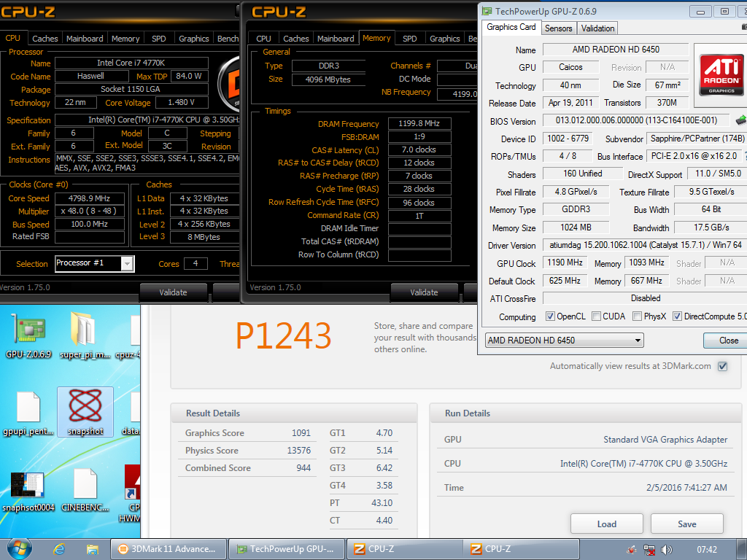Open the Windows Start menu orb
Viewport: 747px width, 560px height.
pos(19,548)
